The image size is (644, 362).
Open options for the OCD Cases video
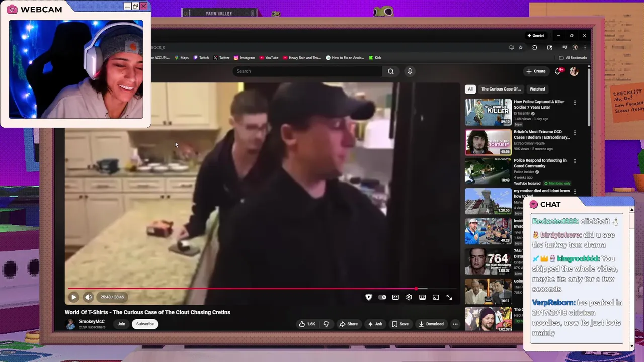[x=575, y=133]
